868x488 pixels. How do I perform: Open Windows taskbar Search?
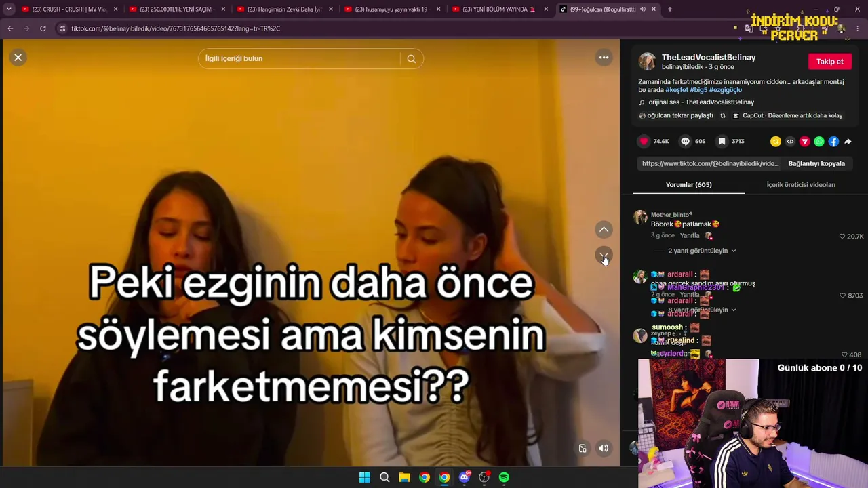coord(384,477)
